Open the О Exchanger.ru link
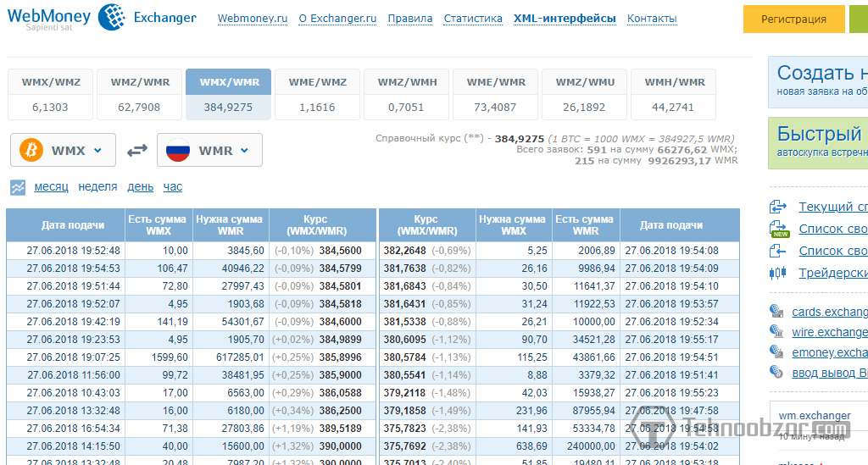The height and width of the screenshot is (465, 868). [337, 19]
